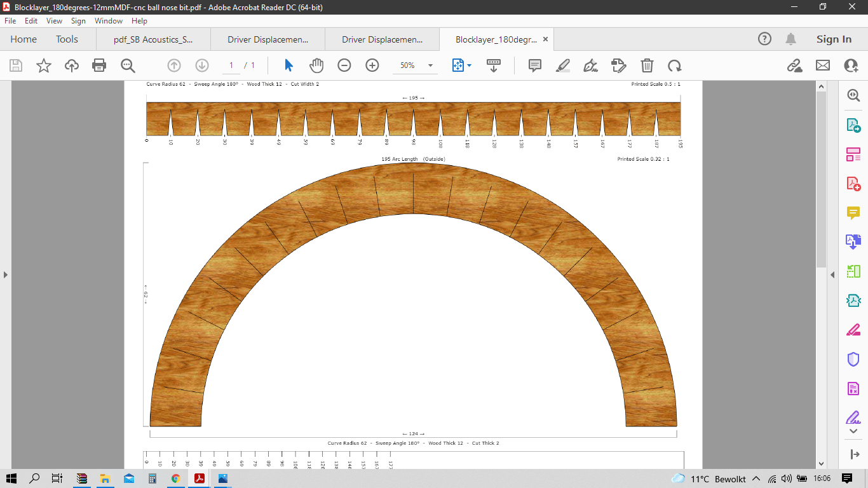Select the highlight text pen tool
868x488 pixels.
coord(563,65)
